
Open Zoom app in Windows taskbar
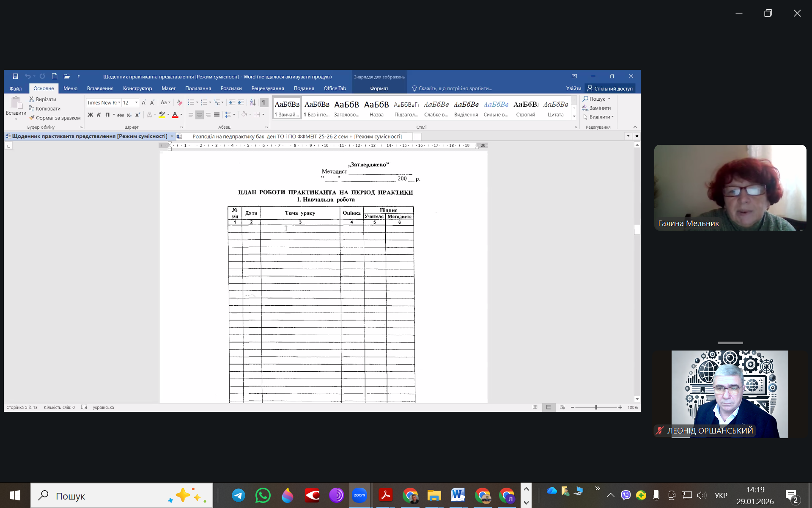359,495
